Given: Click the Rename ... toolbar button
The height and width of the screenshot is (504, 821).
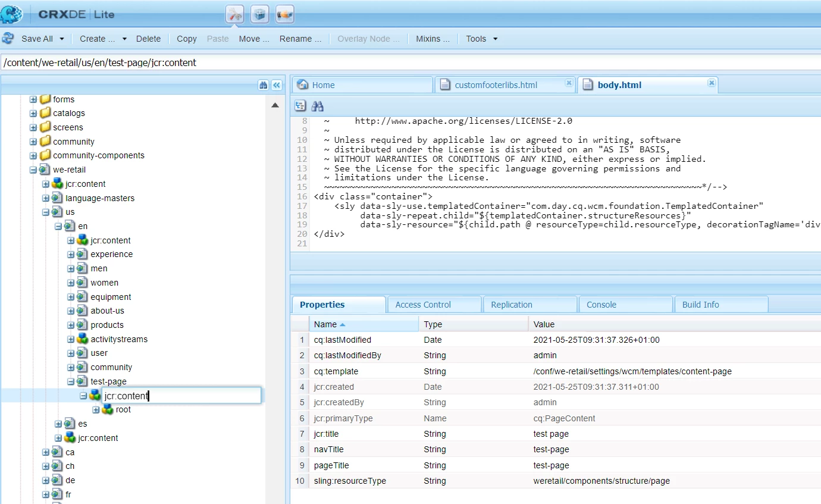Looking at the screenshot, I should [300, 39].
